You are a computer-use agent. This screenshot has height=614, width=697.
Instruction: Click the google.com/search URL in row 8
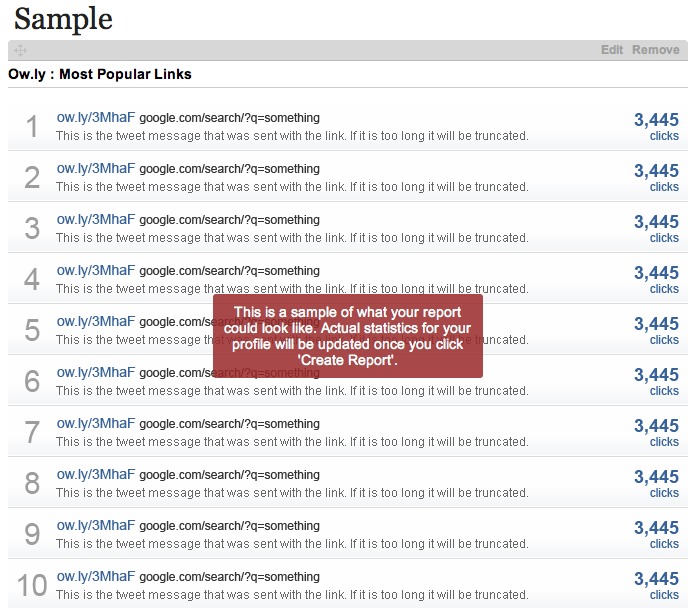click(229, 475)
